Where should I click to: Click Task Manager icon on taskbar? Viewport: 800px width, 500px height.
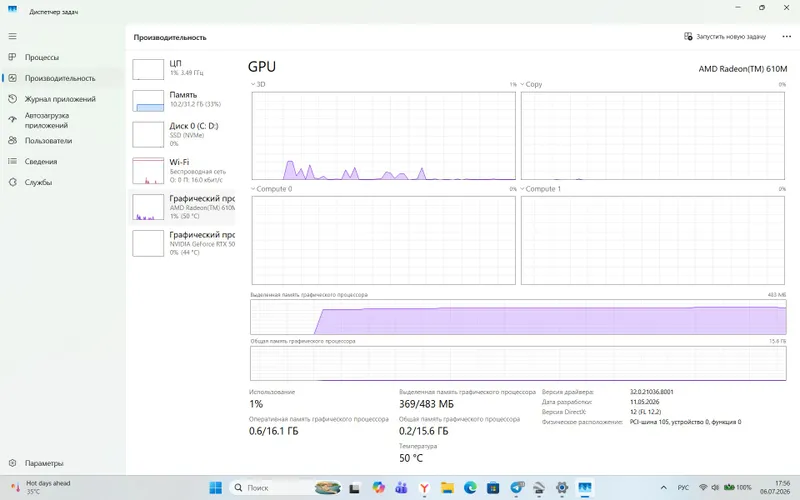[585, 488]
